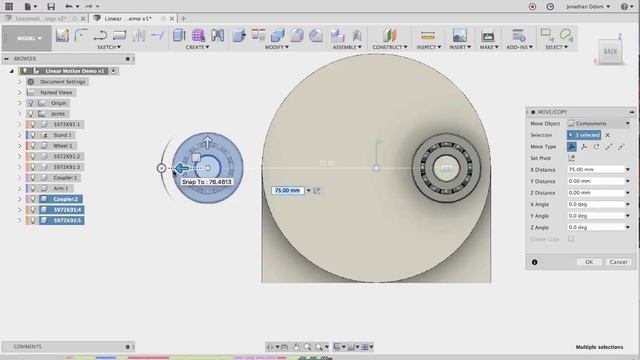Open the X Distance value dropdown arrow
The image size is (640, 360).
[628, 169]
